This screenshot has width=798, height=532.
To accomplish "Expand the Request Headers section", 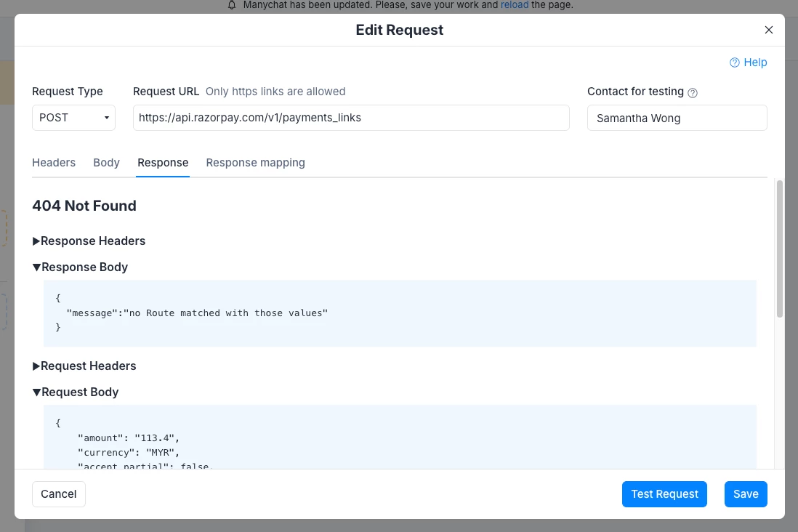I will click(x=84, y=366).
